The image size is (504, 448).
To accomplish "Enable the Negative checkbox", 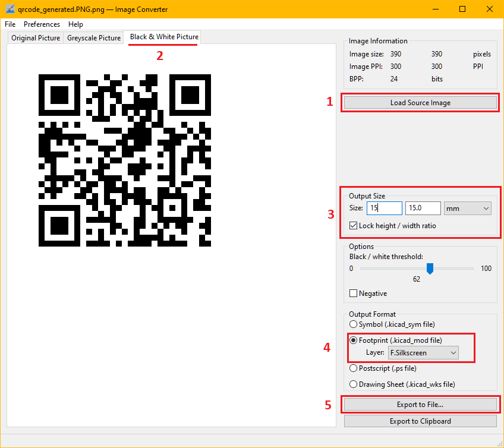I will tap(352, 294).
